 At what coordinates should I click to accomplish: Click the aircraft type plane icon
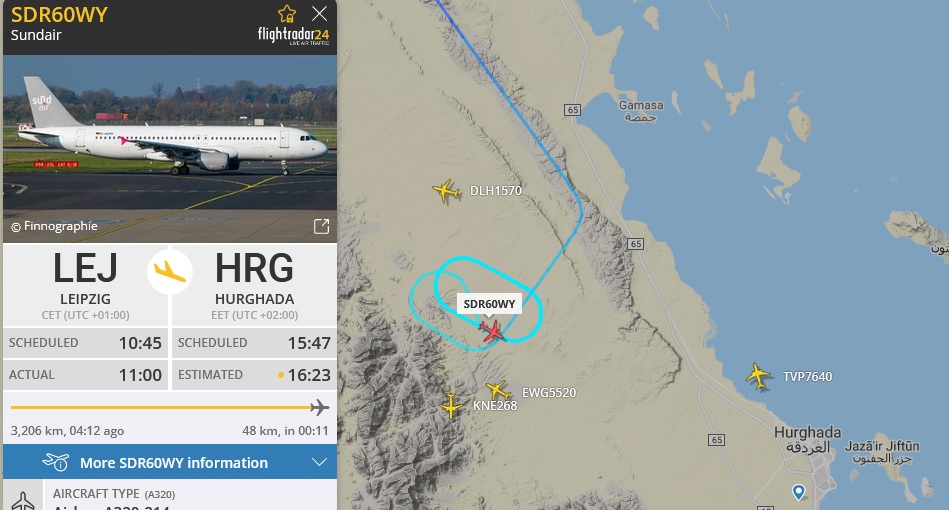tap(23, 500)
